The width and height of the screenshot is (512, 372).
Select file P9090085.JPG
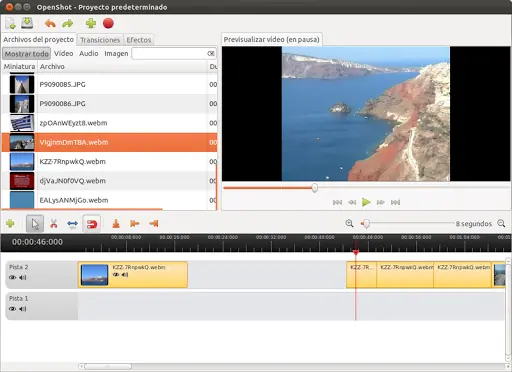[x=109, y=84]
